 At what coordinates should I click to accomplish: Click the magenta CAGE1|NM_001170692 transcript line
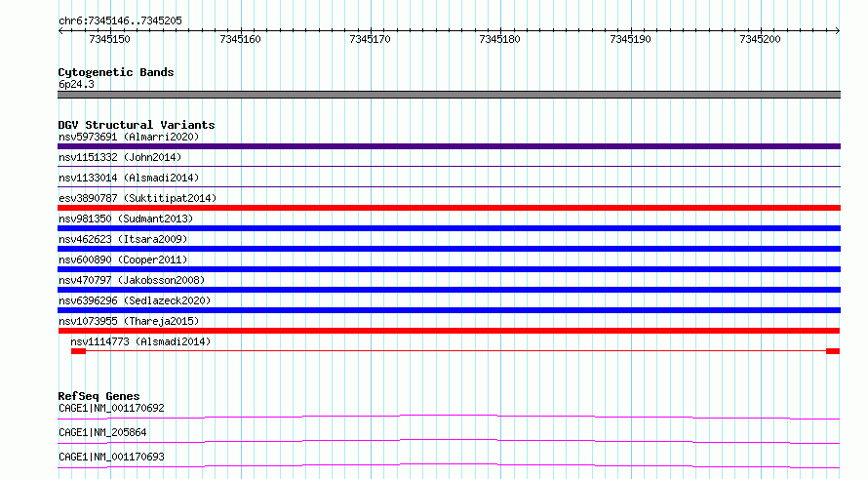(x=449, y=417)
